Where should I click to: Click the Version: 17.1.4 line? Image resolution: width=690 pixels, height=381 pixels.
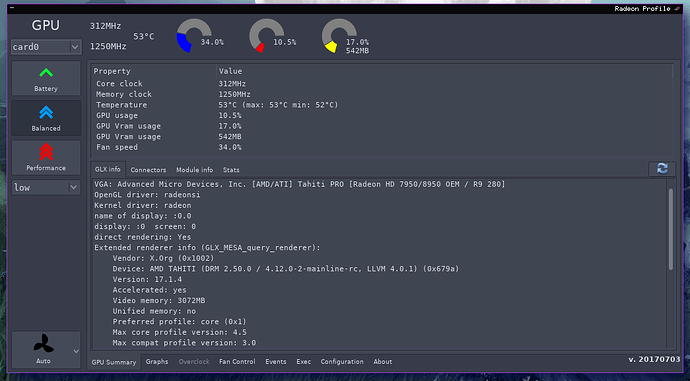click(147, 279)
